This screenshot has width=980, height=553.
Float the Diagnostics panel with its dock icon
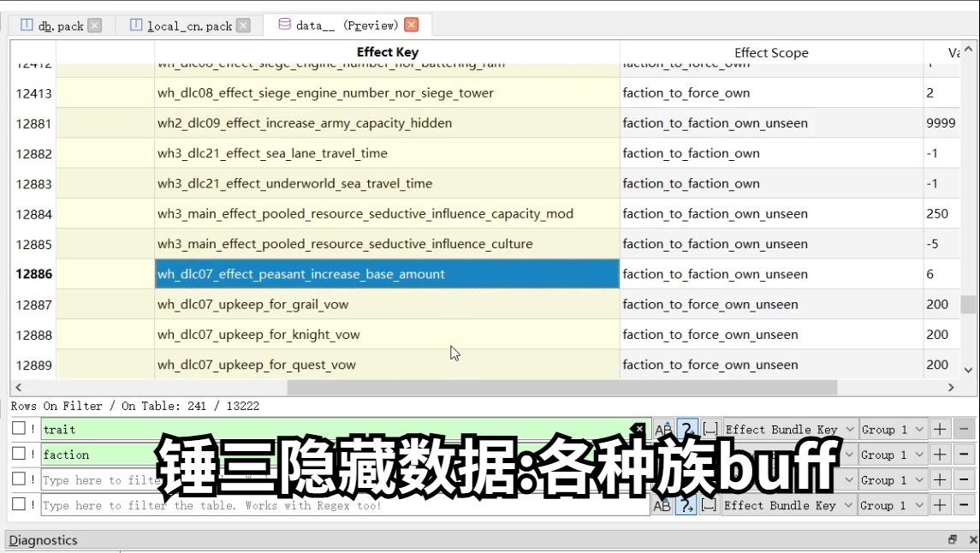pos(952,539)
